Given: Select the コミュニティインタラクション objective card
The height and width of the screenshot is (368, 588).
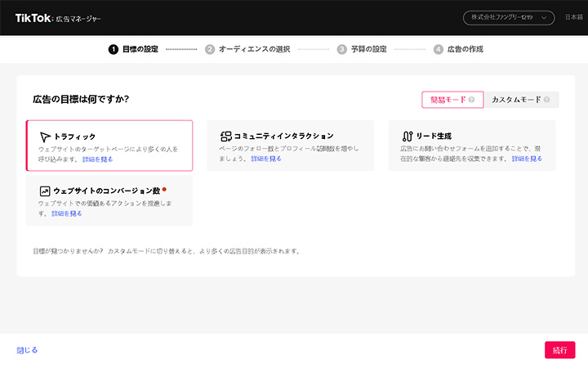Looking at the screenshot, I should [290, 146].
